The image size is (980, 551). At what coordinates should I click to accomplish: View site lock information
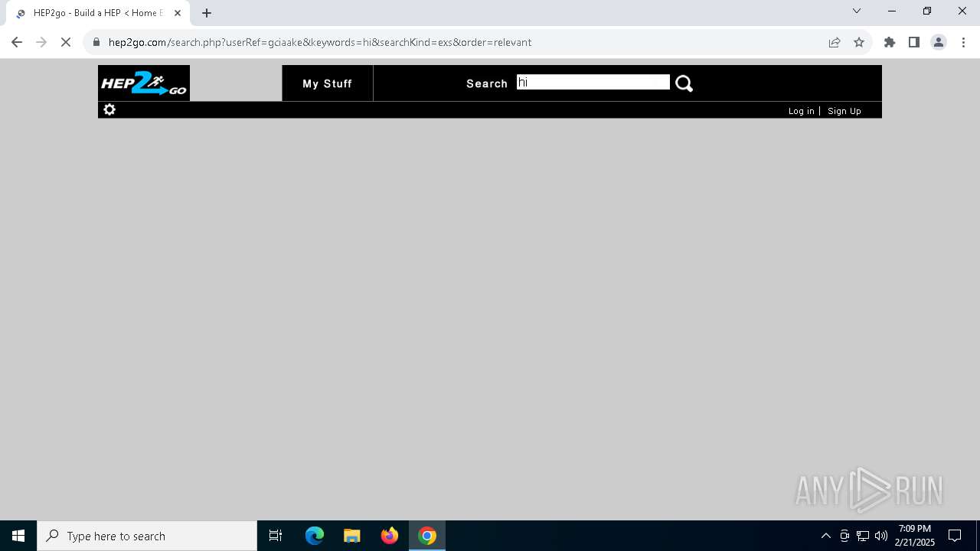[96, 42]
